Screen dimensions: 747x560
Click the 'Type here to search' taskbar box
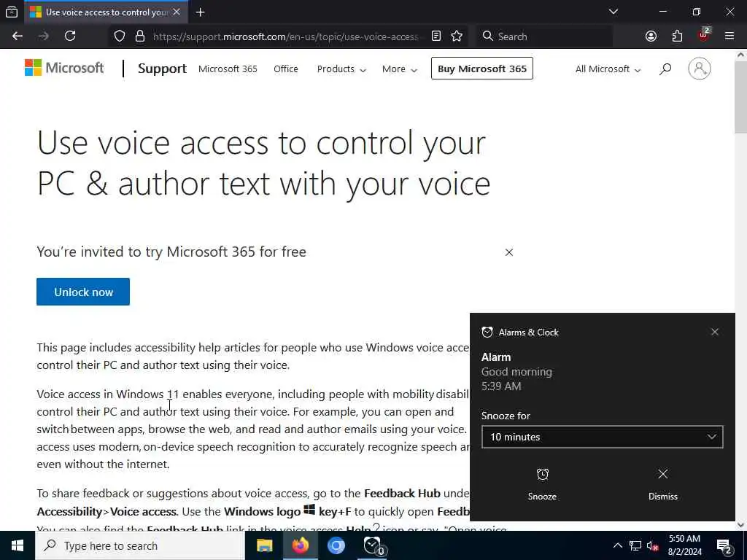140,545
